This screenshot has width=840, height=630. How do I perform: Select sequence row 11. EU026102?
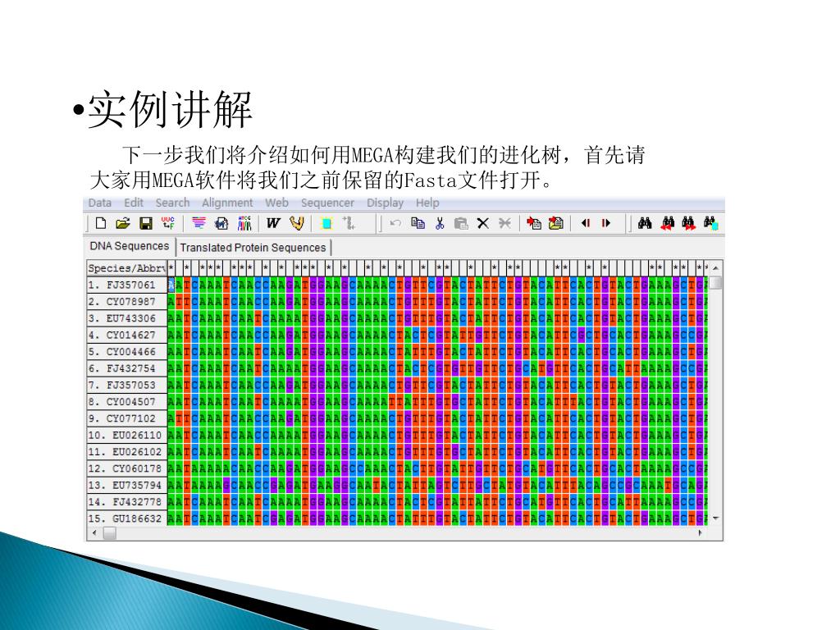(127, 452)
